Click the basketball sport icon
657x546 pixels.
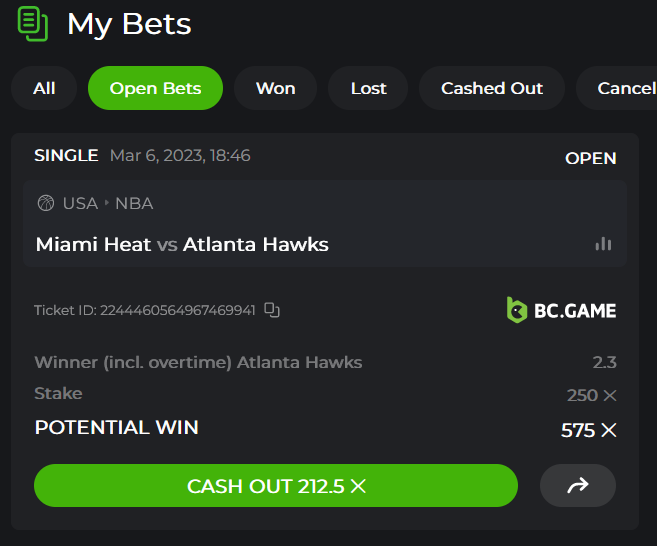(x=45, y=203)
